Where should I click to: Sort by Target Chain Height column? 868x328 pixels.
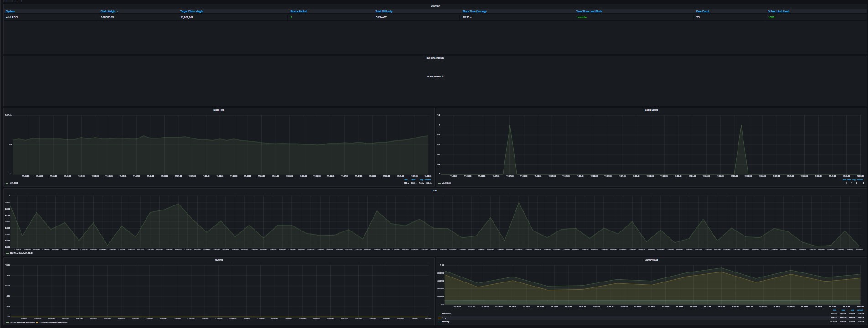point(192,11)
